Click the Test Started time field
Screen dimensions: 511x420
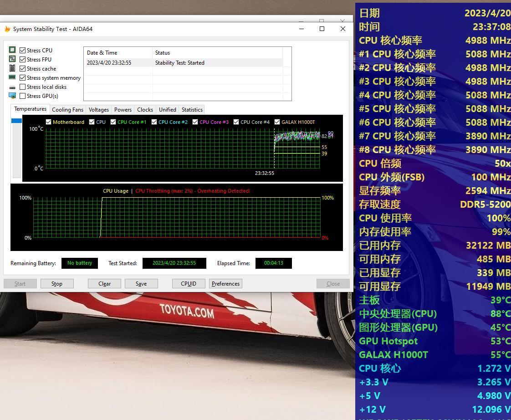[174, 263]
